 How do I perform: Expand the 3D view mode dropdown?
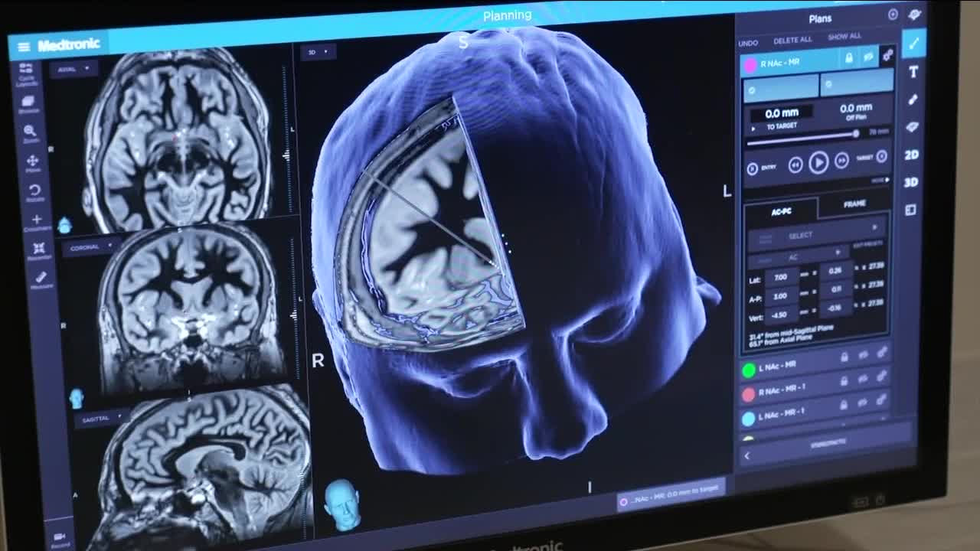[318, 52]
